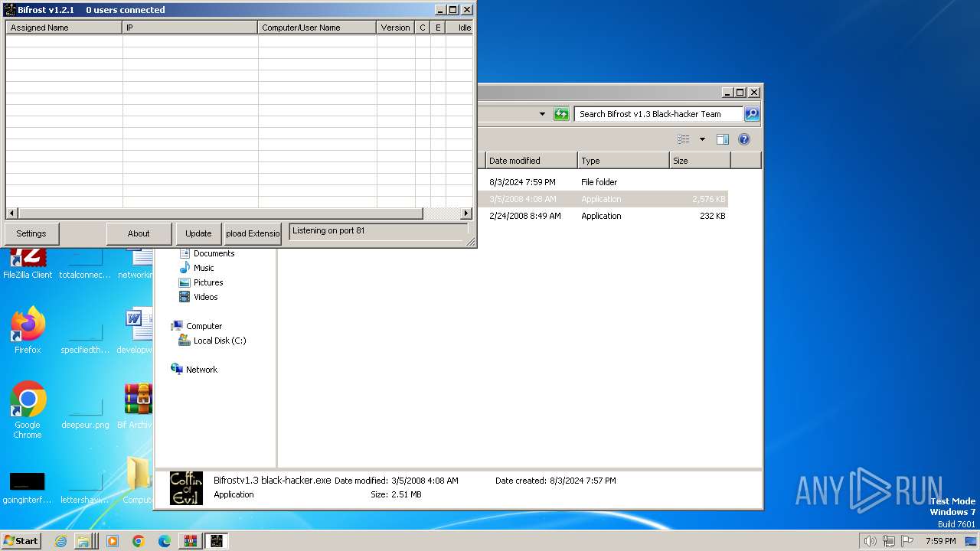Click the totalconnec... desktop file
The width and height of the screenshot is (980, 551).
pos(85,264)
